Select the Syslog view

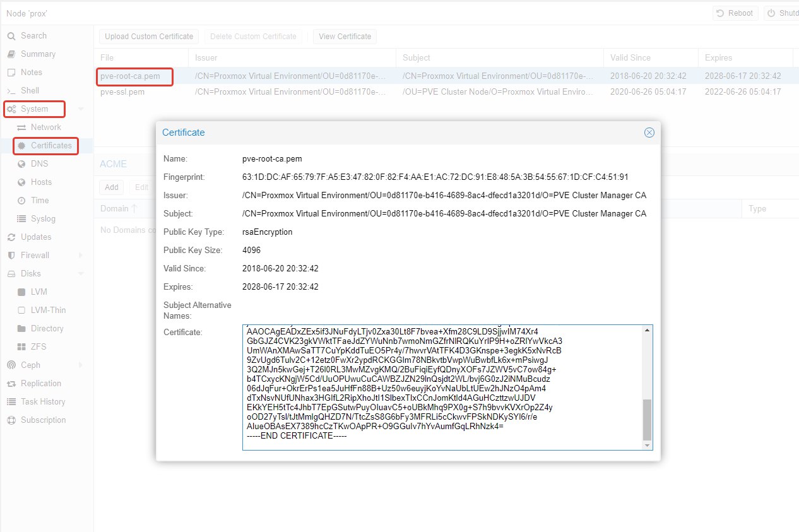click(x=44, y=219)
